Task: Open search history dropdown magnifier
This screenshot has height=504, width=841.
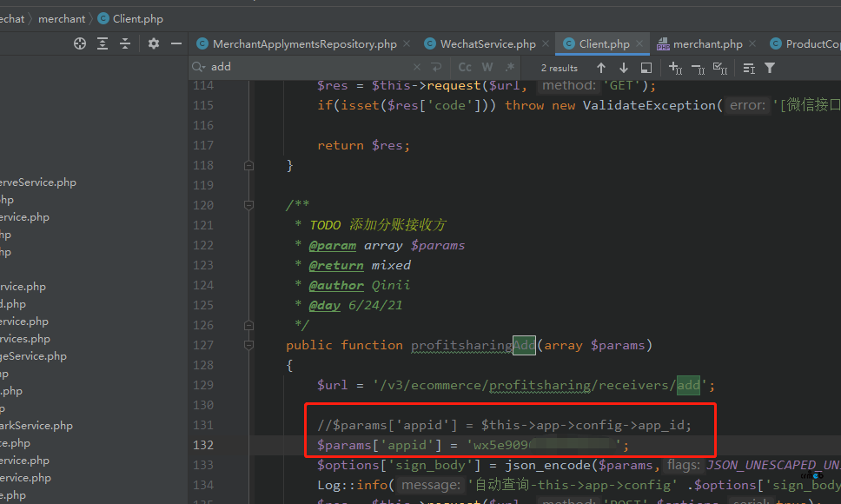Action: 199,67
